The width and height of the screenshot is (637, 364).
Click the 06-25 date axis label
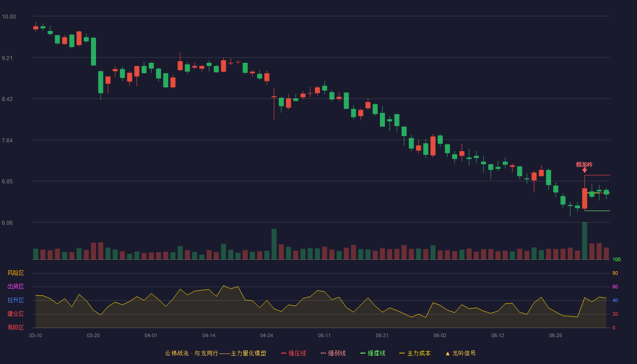click(556, 335)
